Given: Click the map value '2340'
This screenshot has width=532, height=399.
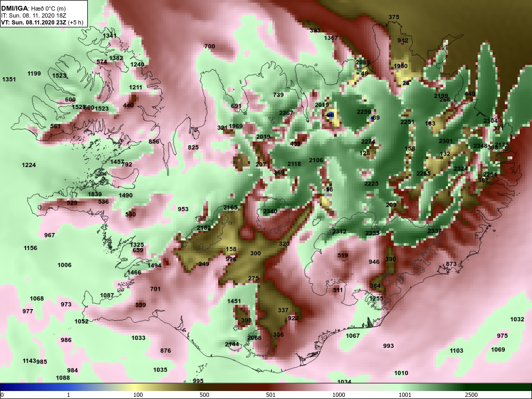Looking at the screenshot, I should pos(270,211).
